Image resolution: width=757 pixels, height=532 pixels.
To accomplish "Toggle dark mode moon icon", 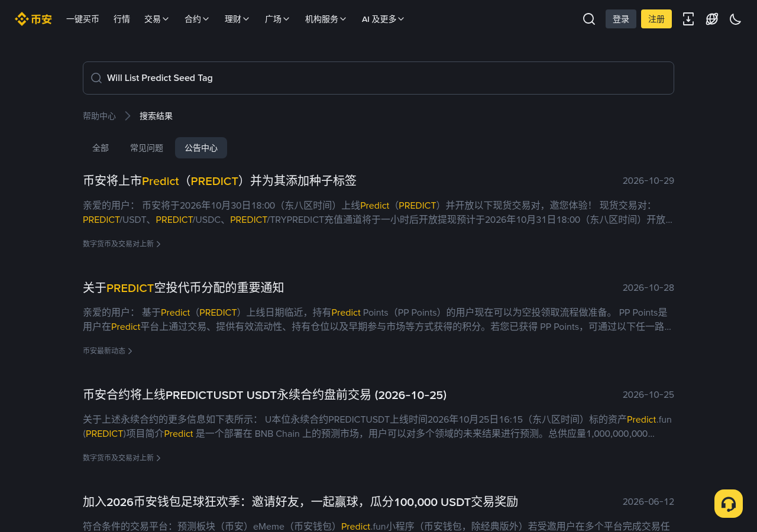I will (x=736, y=19).
